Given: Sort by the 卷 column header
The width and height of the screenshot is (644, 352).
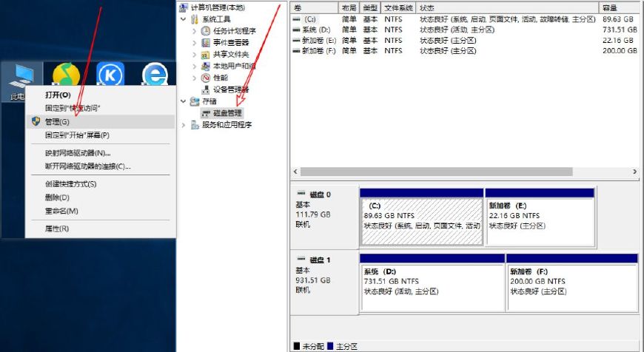Looking at the screenshot, I should click(x=315, y=8).
